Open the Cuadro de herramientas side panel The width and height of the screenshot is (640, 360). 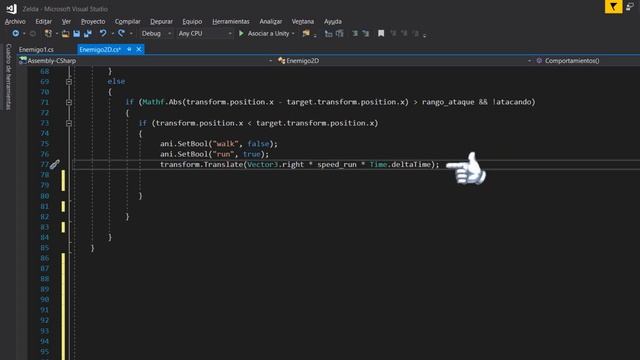tap(9, 77)
